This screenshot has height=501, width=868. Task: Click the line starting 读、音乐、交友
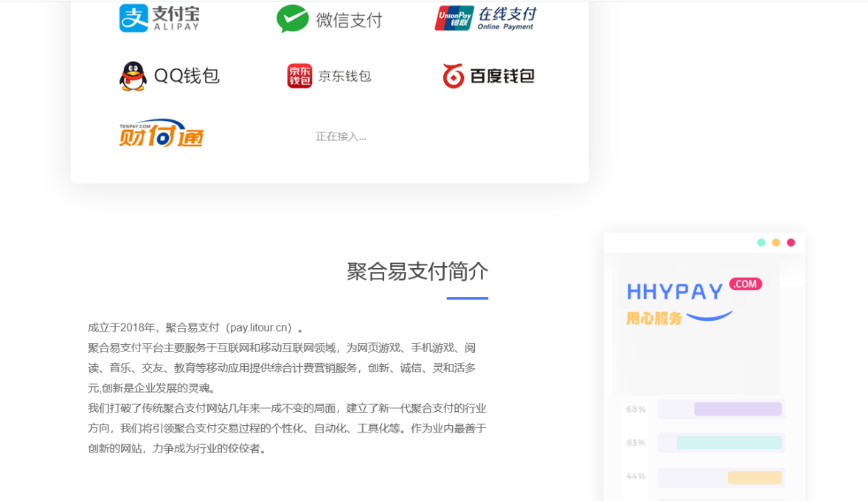[x=282, y=368]
